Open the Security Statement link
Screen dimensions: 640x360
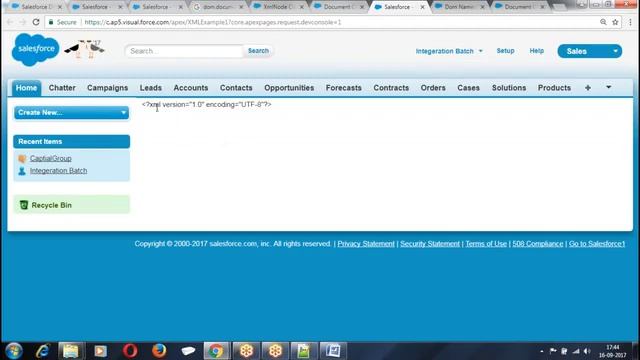click(x=430, y=244)
